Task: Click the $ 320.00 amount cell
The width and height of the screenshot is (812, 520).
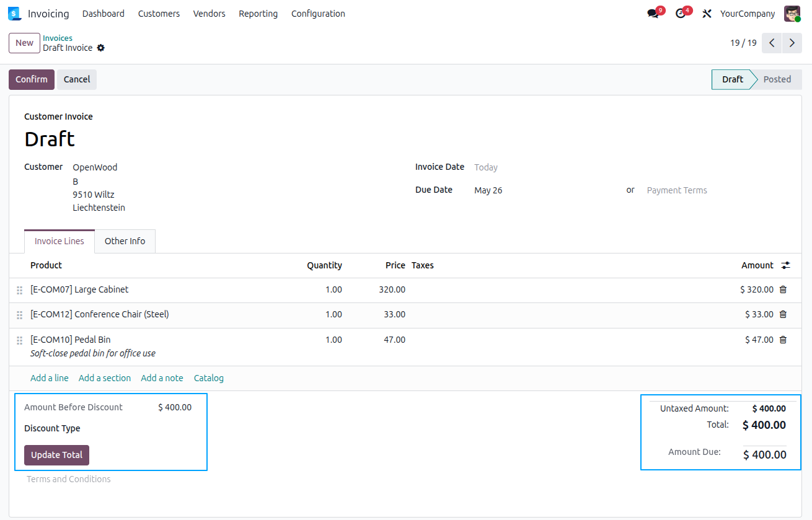Action: (757, 289)
